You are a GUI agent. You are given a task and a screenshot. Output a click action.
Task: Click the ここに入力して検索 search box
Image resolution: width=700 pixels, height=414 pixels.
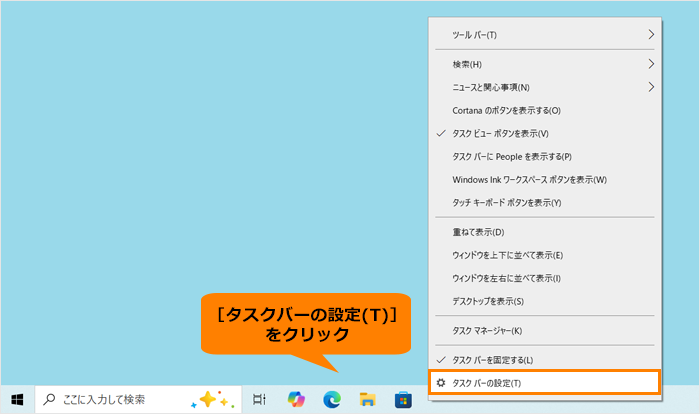point(138,399)
